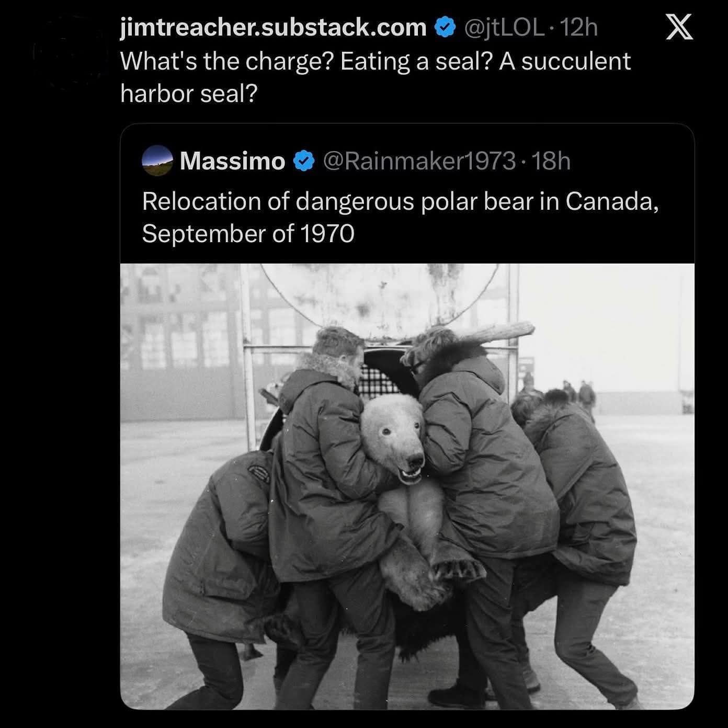Click the "harbor seal?" line of the tweet
Viewport: 728px width, 728px height.
189,94
